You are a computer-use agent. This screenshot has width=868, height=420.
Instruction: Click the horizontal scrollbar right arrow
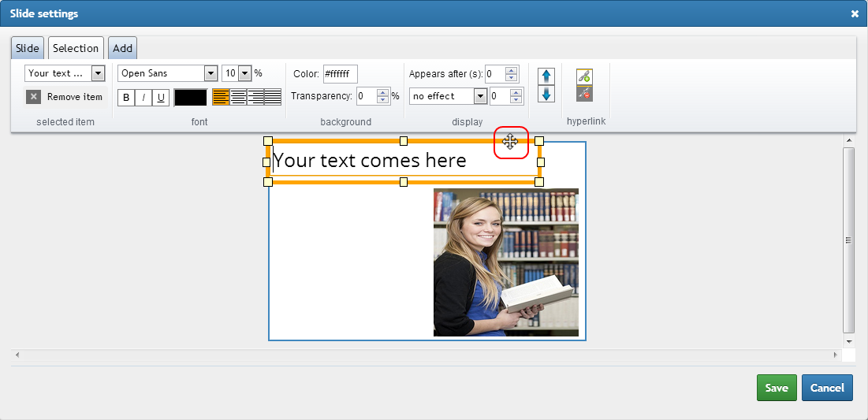836,355
